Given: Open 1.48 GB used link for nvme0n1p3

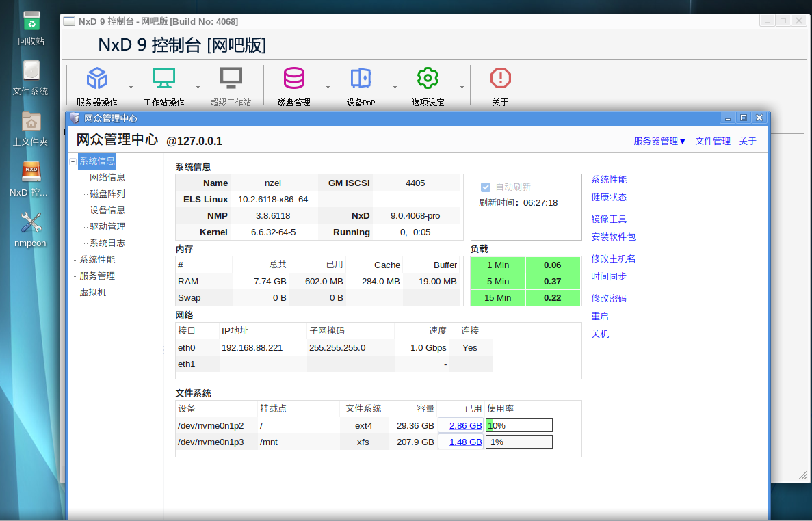Looking at the screenshot, I should pos(466,442).
